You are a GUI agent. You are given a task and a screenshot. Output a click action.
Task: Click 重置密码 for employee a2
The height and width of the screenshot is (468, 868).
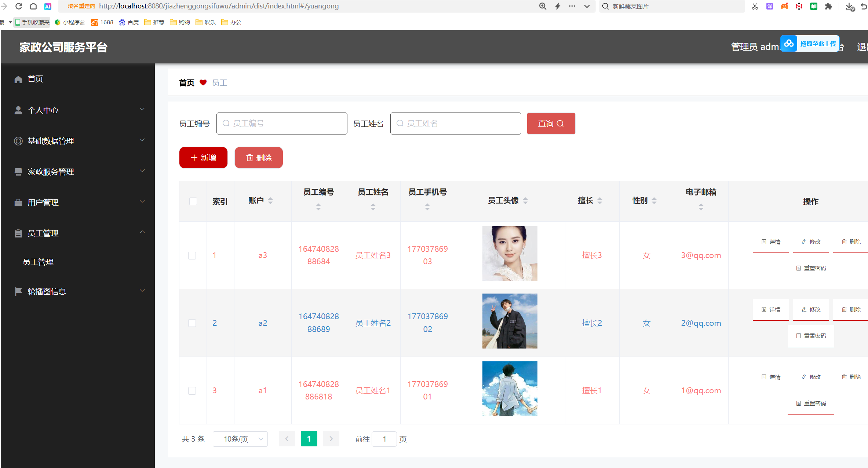pyautogui.click(x=811, y=336)
